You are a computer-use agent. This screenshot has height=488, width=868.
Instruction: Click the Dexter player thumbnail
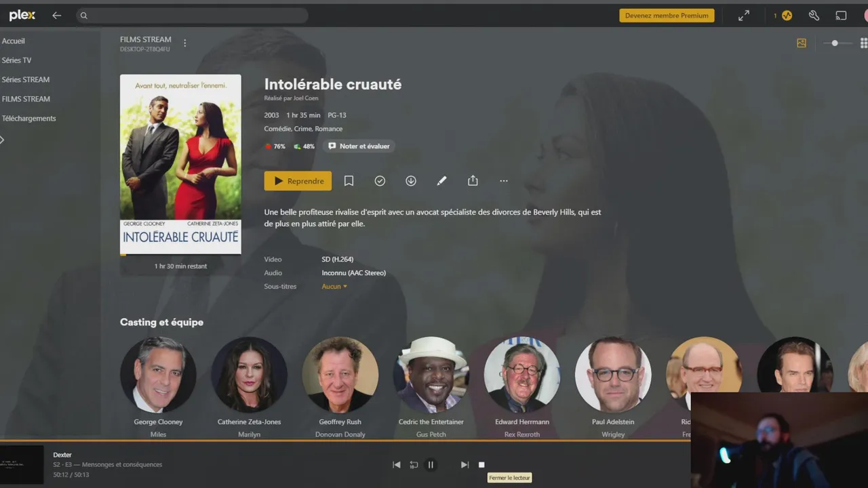point(22,464)
